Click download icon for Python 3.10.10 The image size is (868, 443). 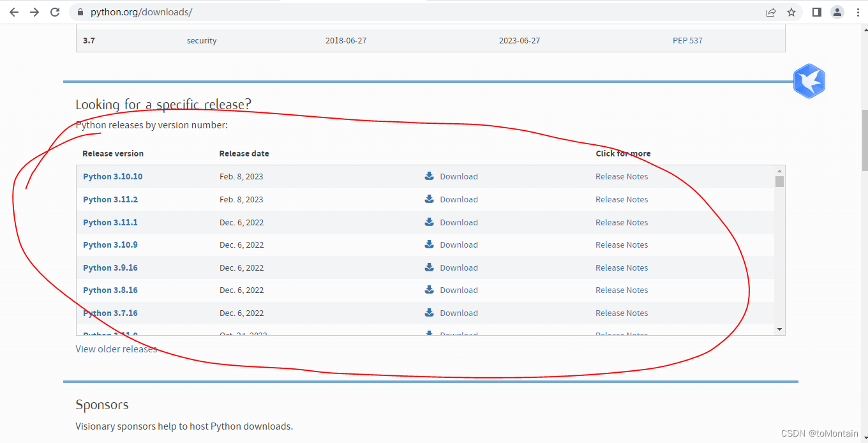[430, 176]
